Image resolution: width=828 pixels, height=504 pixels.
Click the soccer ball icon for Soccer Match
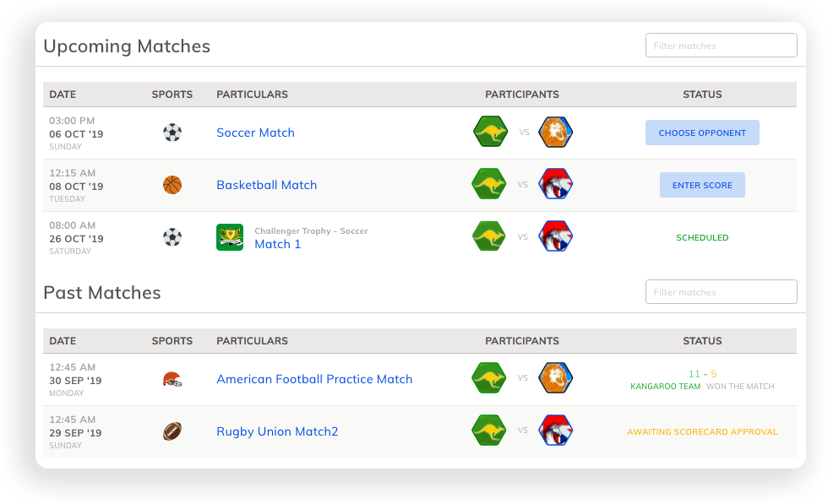[172, 133]
